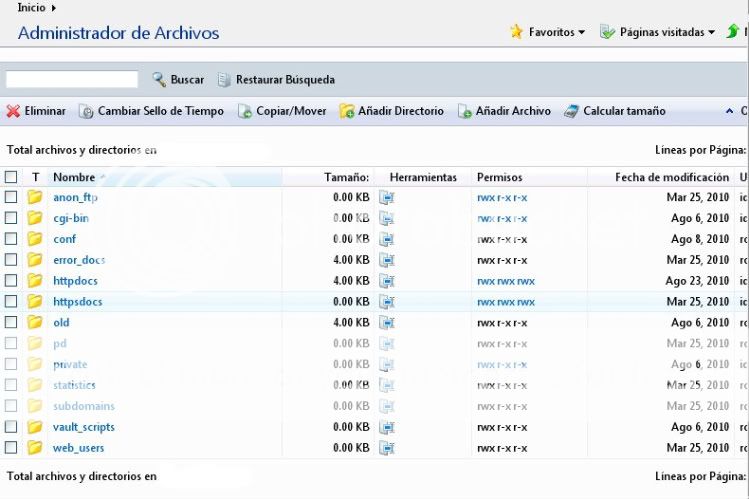Click rwx rwx rwx permissions for httpdocs
This screenshot has height=499, width=749.
(x=505, y=281)
